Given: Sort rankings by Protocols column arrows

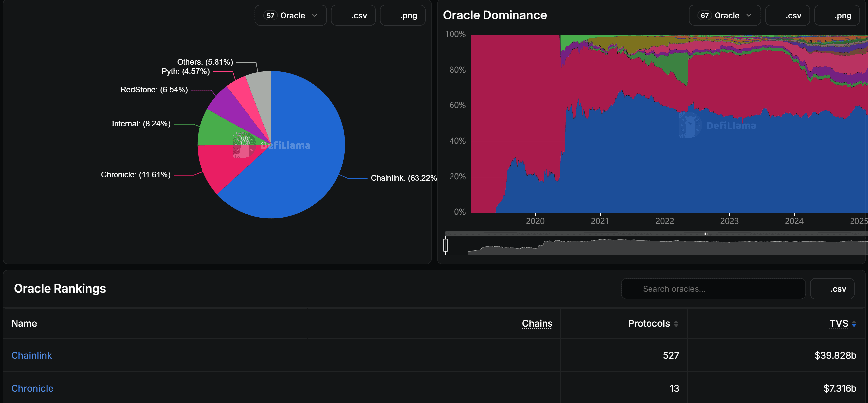Looking at the screenshot, I should (676, 324).
